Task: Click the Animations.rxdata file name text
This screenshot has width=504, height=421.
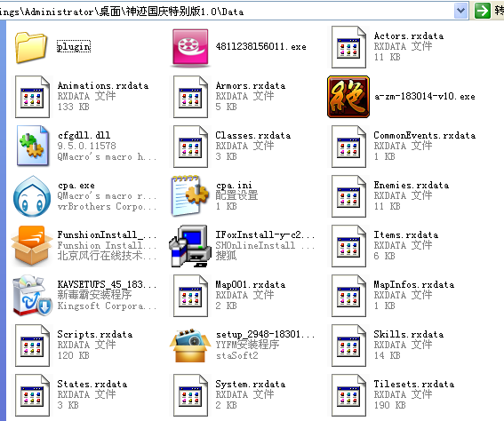Action: [x=103, y=86]
